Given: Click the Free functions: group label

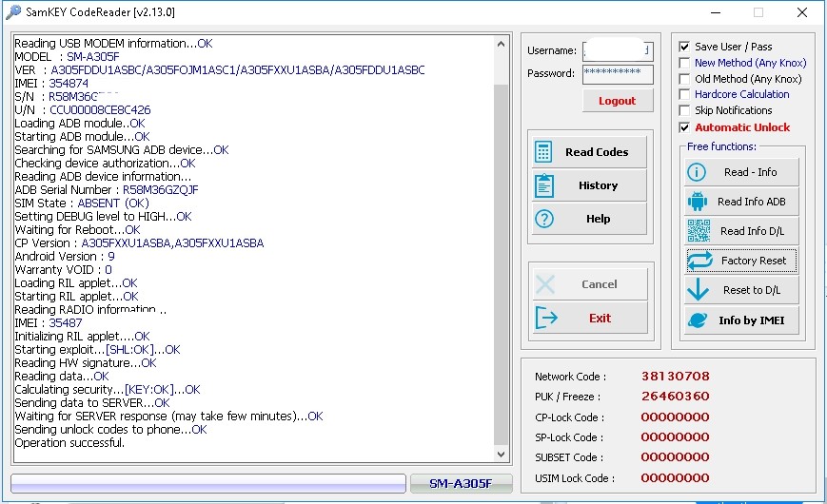Looking at the screenshot, I should pos(721,146).
